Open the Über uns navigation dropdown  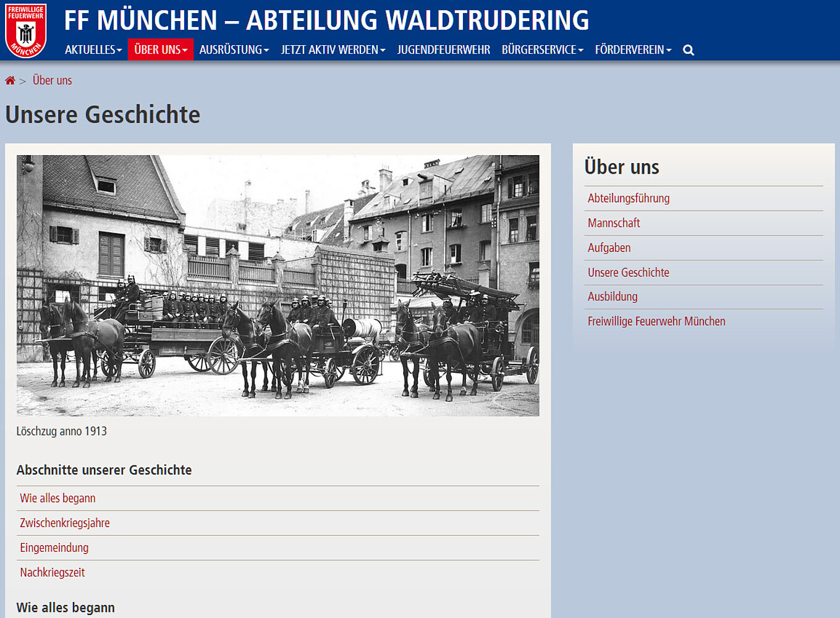click(x=161, y=50)
